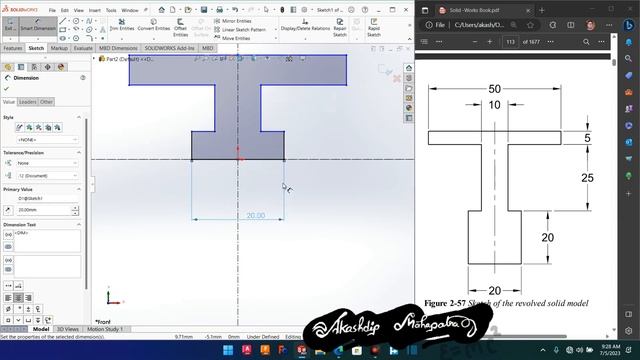This screenshot has width=640, height=360.
Task: Click the Open document icon
Action: coord(188,10)
